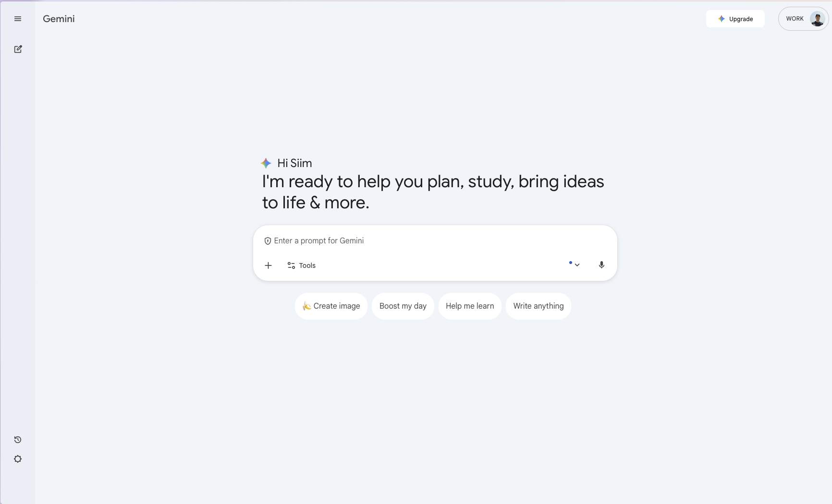Select the Create image suggestion chip

coord(331,306)
